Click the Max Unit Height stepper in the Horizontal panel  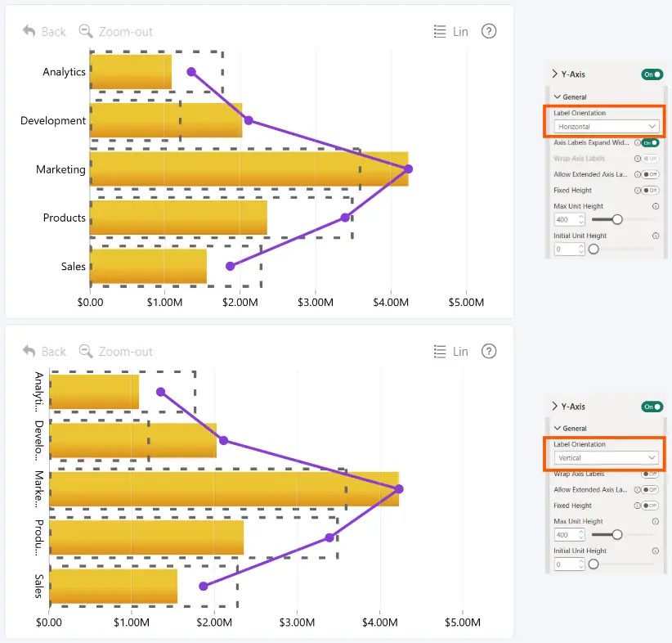(581, 219)
